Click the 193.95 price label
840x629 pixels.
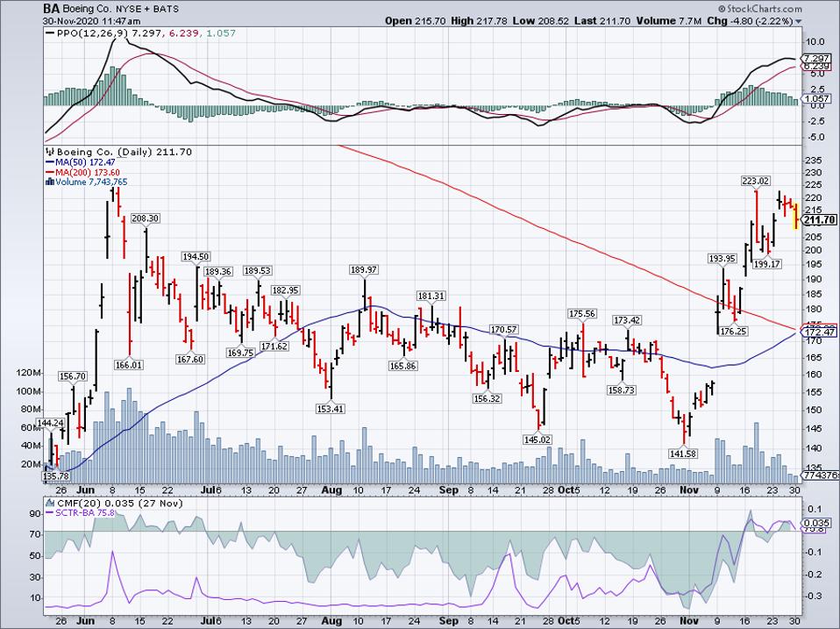pyautogui.click(x=723, y=259)
